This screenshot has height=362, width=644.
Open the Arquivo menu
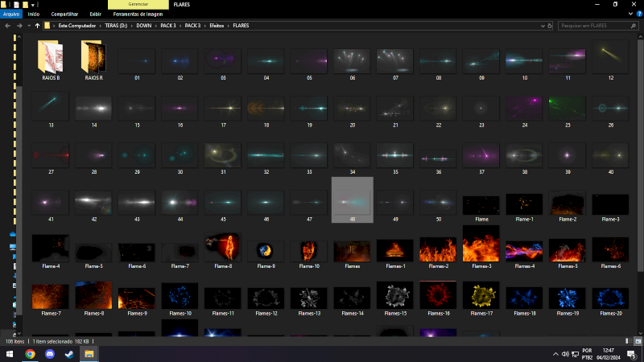point(10,14)
